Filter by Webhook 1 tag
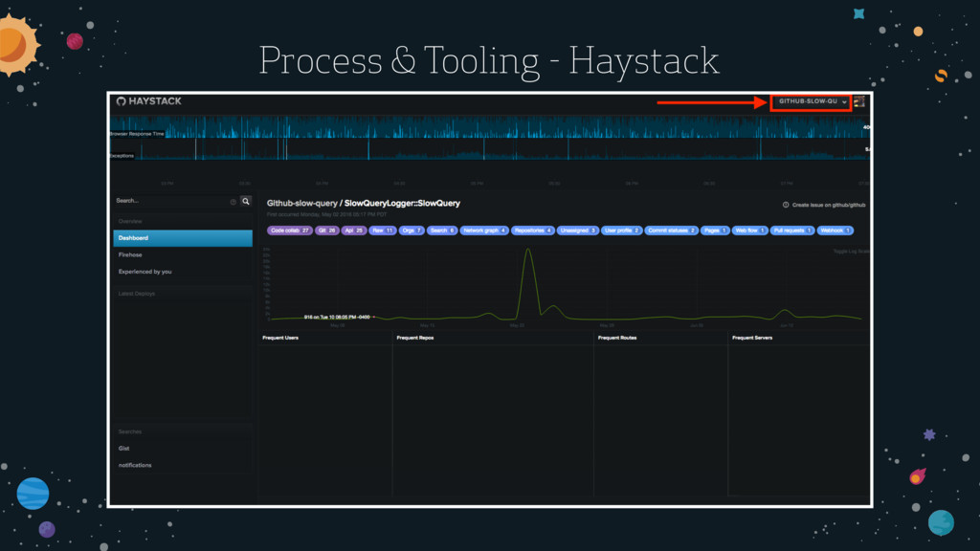The width and height of the screenshot is (980, 551). pyautogui.click(x=835, y=231)
